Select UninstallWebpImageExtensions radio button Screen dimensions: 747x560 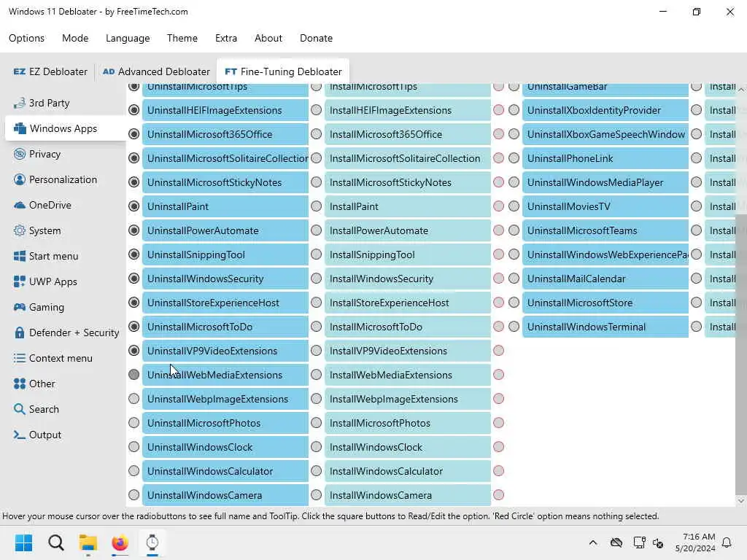134,399
